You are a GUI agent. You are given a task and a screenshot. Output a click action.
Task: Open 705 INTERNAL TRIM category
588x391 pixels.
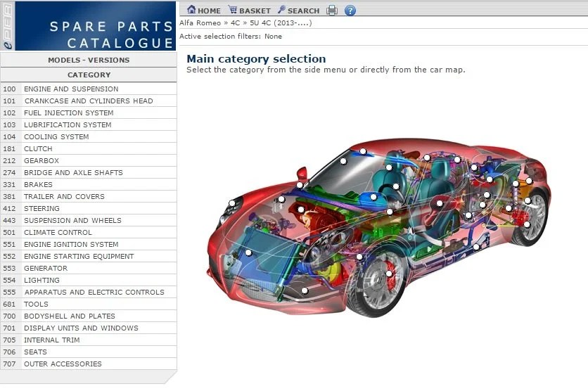pos(89,340)
